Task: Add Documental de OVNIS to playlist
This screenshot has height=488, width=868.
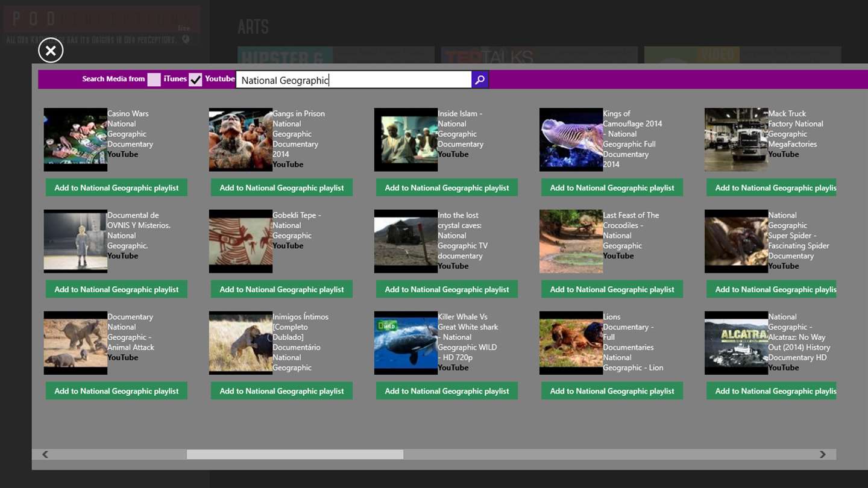Action: (x=116, y=289)
